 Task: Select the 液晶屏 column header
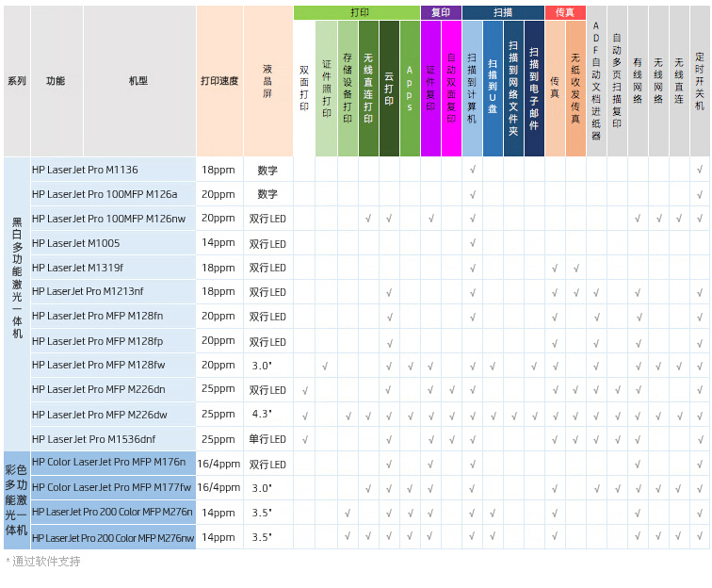(x=267, y=81)
